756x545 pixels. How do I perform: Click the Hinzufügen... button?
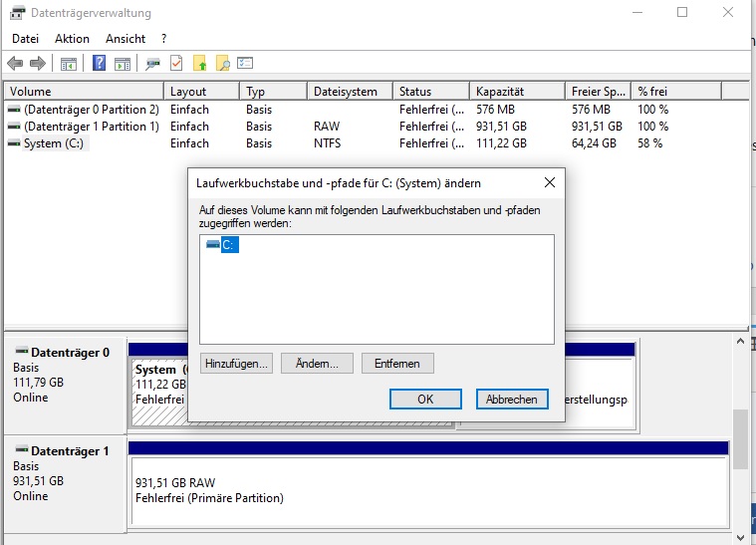coord(236,364)
